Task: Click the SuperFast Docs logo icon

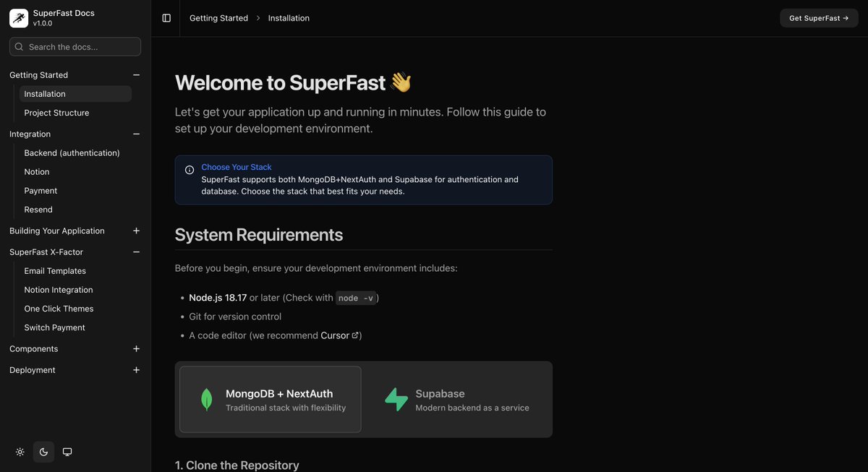Action: (19, 18)
